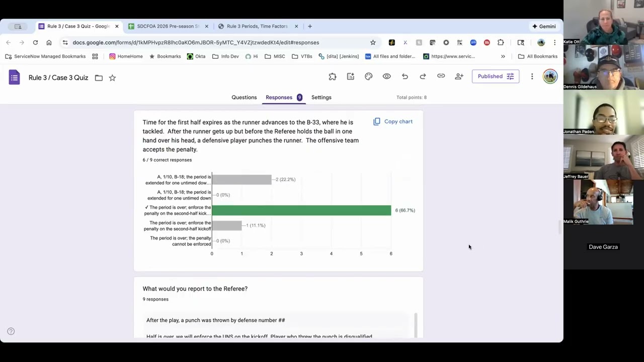Star the Rule 3 / Case 3 Quiz form
This screenshot has width=644, height=362.
point(112,77)
